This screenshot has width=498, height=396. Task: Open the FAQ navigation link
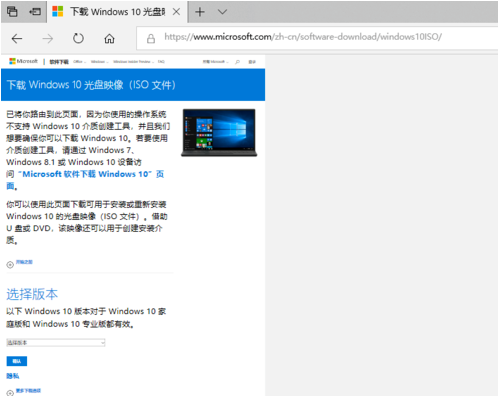tap(161, 62)
